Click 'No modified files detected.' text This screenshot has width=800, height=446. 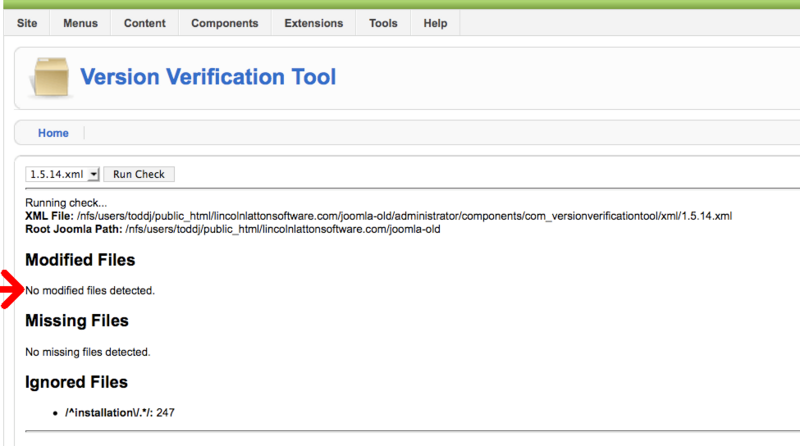(x=90, y=290)
